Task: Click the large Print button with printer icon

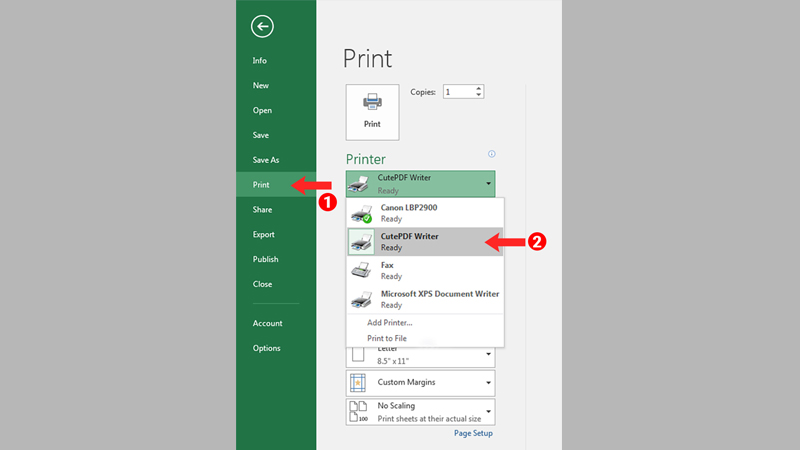Action: tap(372, 111)
